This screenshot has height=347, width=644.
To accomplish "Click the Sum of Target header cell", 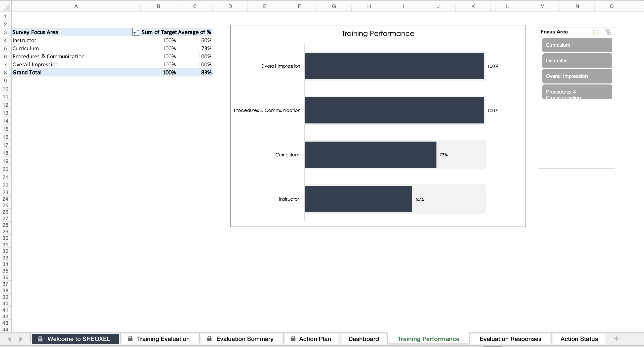I will (159, 32).
